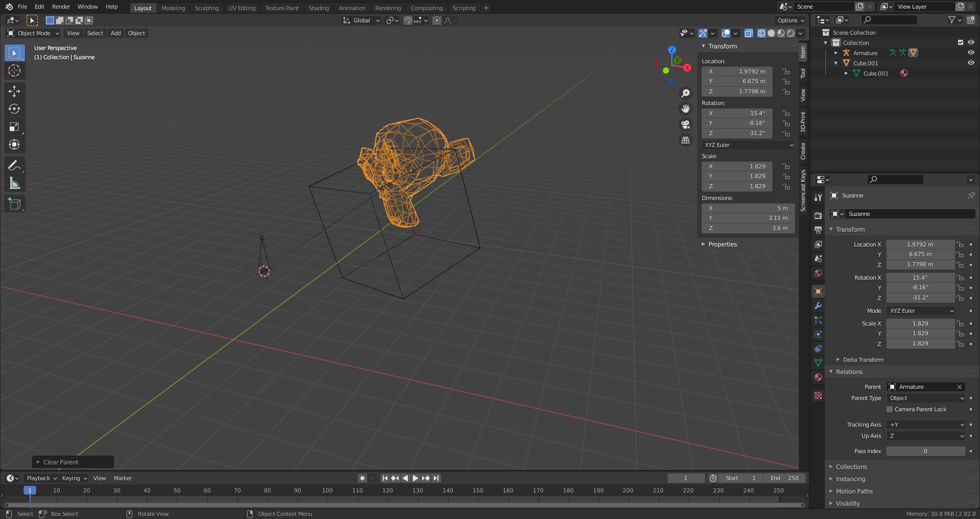Image resolution: width=980 pixels, height=519 pixels.
Task: Open the Render menu
Action: tap(61, 7)
